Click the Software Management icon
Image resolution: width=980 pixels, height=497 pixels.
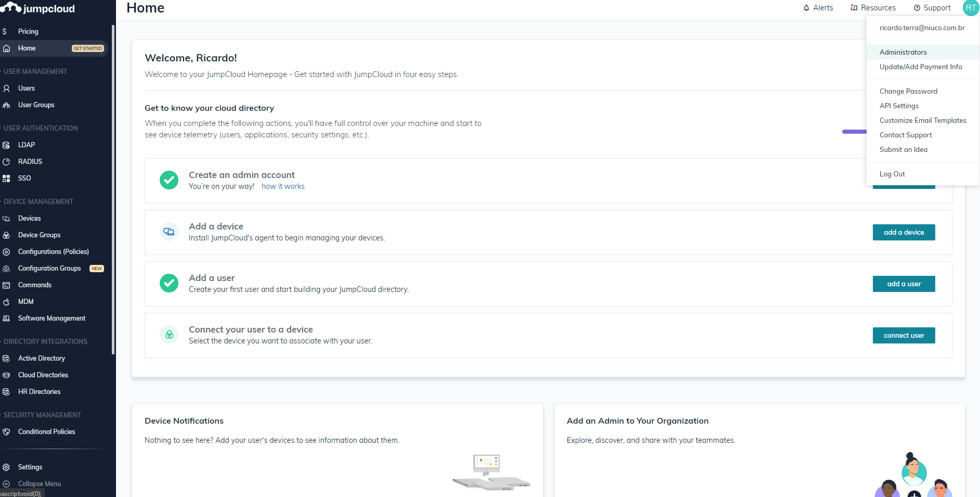tap(6, 318)
